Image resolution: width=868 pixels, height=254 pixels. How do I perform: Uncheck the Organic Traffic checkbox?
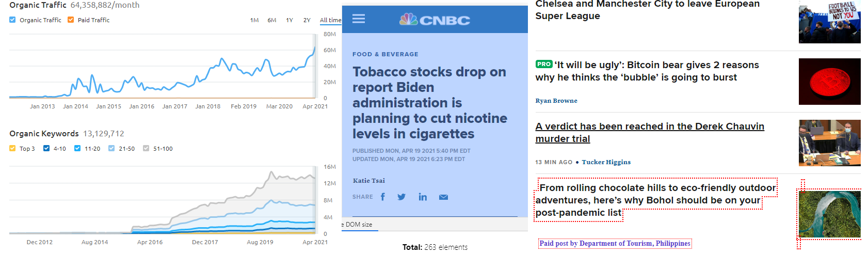pos(12,20)
